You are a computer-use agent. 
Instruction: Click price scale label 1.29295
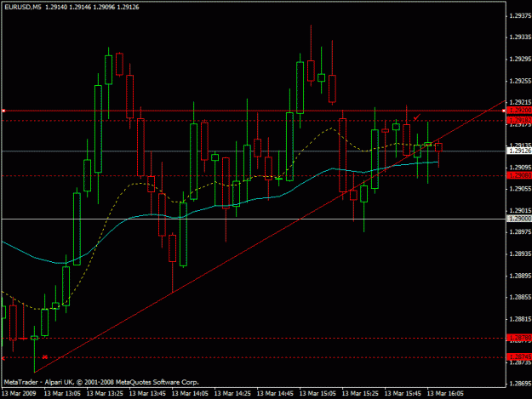pos(520,59)
